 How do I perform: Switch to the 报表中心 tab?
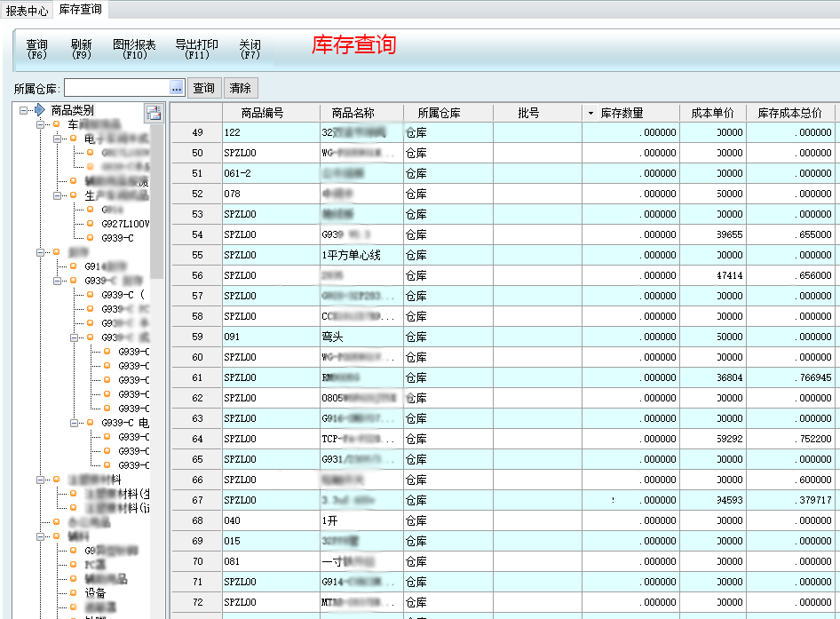point(27,10)
